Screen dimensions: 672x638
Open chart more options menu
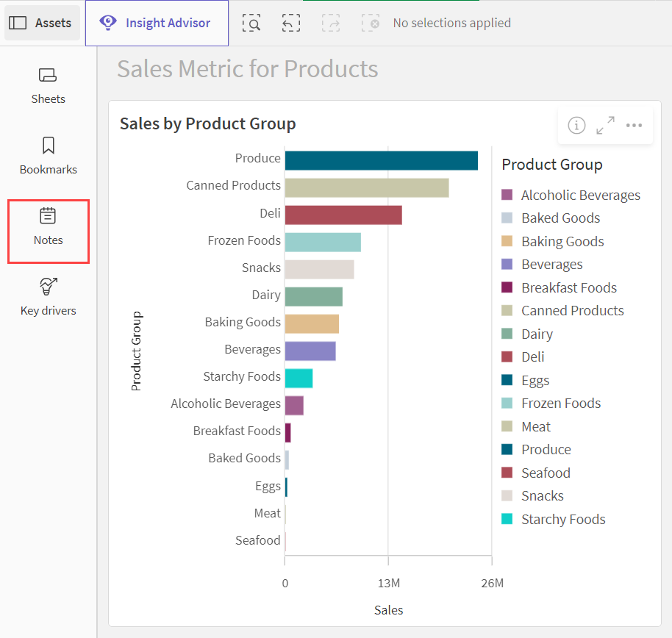click(x=634, y=126)
